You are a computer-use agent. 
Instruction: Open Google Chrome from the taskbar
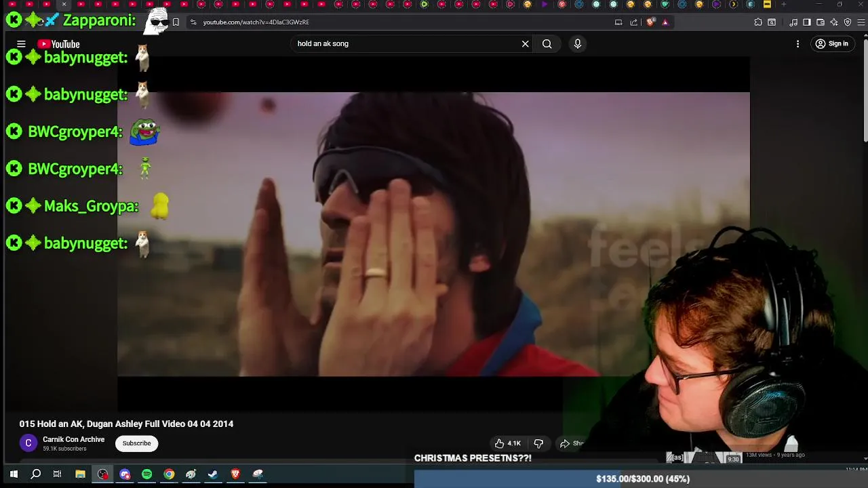pyautogui.click(x=169, y=474)
